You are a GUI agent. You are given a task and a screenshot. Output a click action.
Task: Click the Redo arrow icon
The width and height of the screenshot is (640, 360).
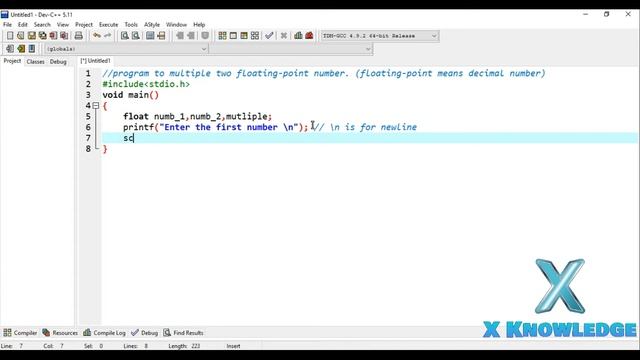coord(107,36)
